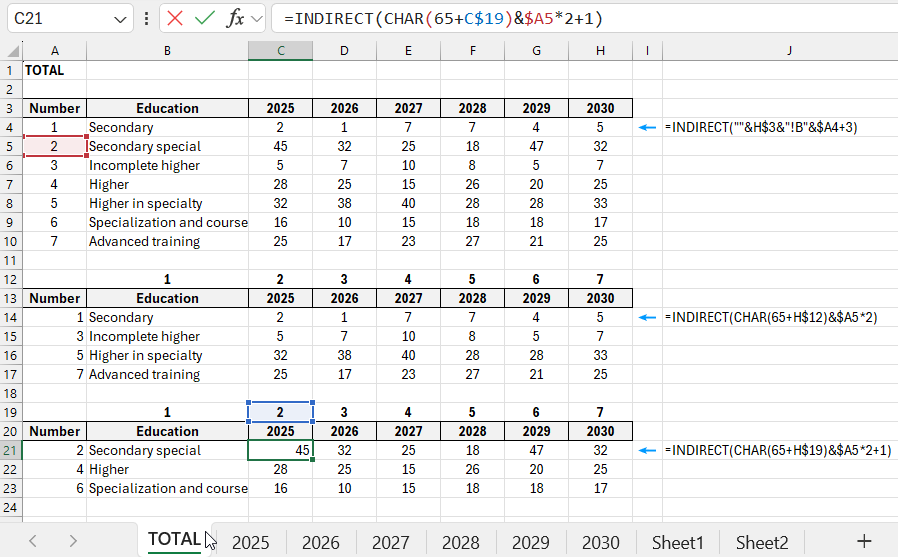Select cell A5 with number 2
Image resolution: width=898 pixels, height=557 pixels.
tap(54, 147)
